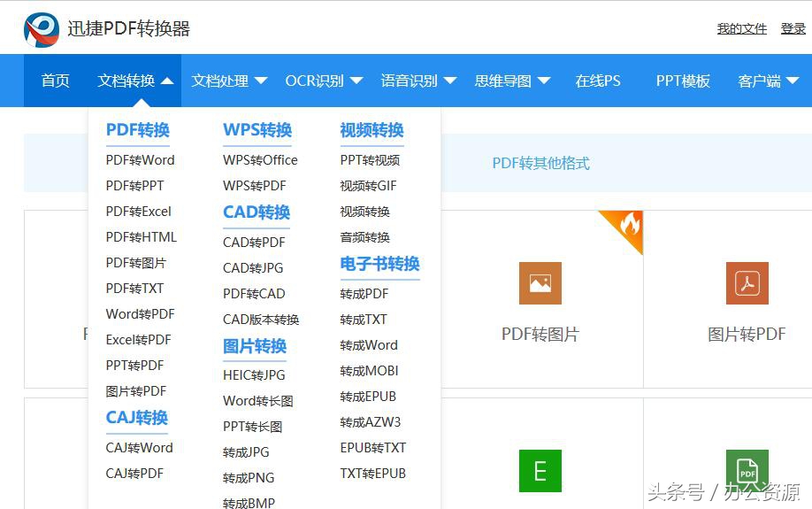This screenshot has height=509, width=812.
Task: Expand the 客户端 dropdown
Action: [x=768, y=81]
